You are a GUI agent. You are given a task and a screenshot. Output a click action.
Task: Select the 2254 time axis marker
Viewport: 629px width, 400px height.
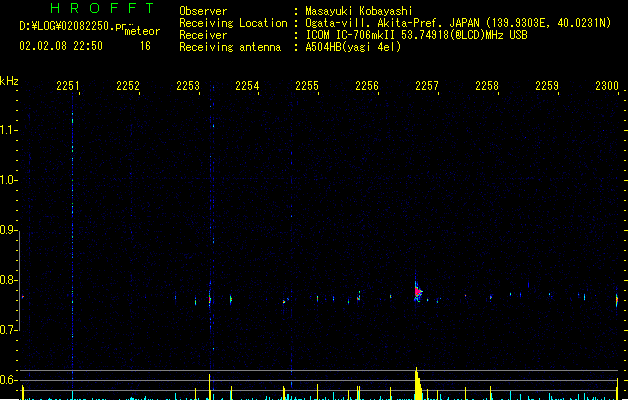(x=247, y=86)
